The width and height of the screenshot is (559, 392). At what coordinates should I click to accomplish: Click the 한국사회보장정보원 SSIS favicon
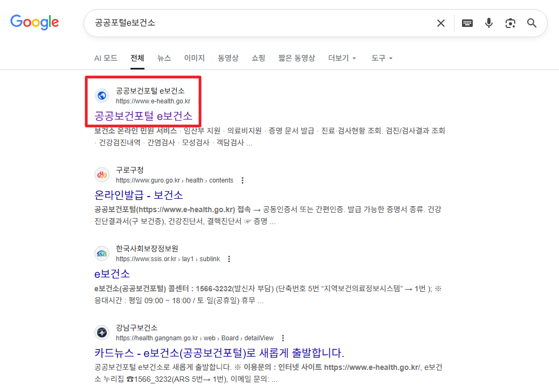point(102,253)
